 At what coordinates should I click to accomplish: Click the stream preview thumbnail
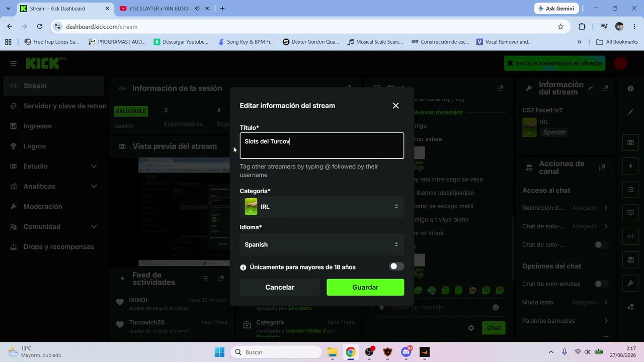pyautogui.click(x=184, y=212)
